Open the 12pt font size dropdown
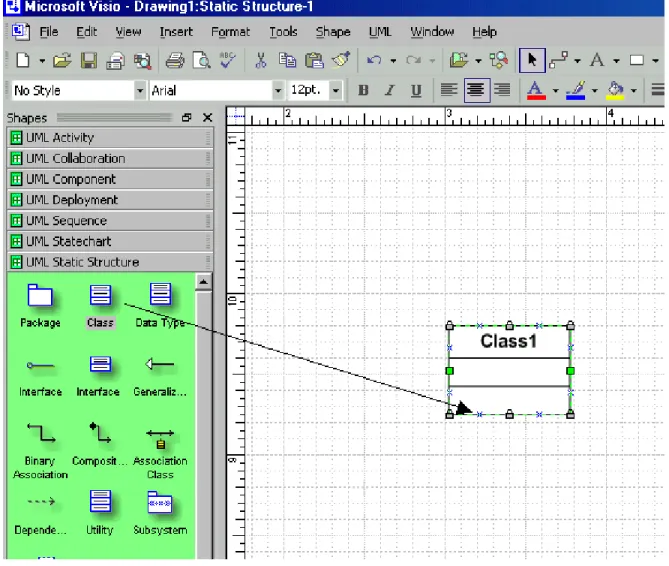 [336, 90]
